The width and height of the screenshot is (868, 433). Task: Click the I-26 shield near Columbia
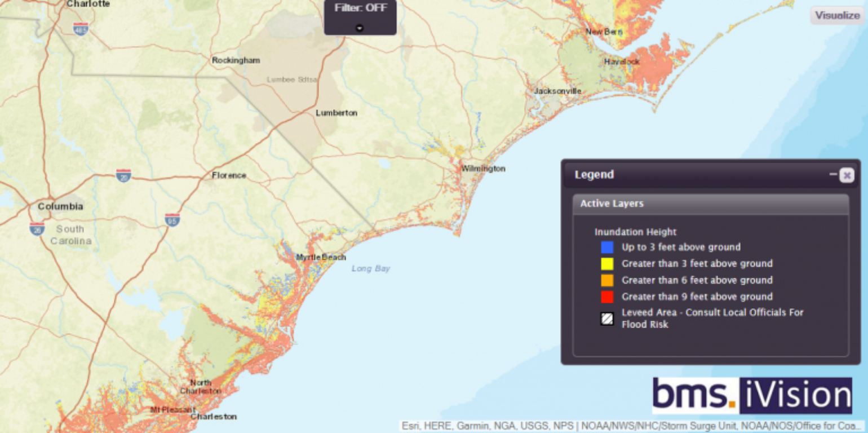pyautogui.click(x=37, y=228)
